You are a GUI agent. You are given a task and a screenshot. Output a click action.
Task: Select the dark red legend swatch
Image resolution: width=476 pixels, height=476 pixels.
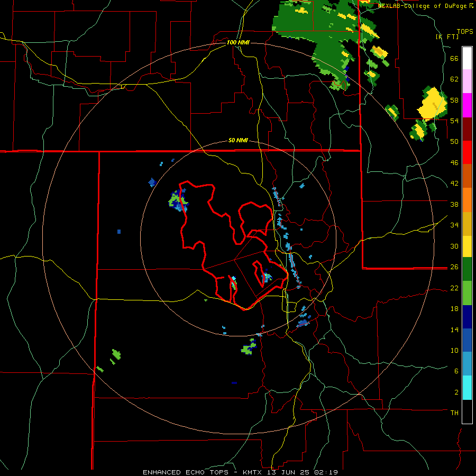click(x=467, y=129)
